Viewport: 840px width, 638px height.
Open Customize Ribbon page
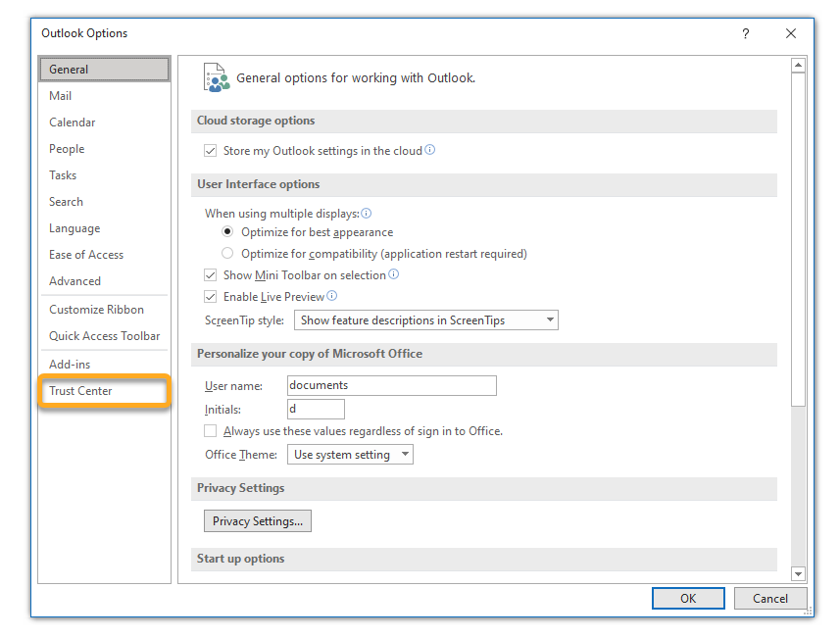(x=105, y=310)
